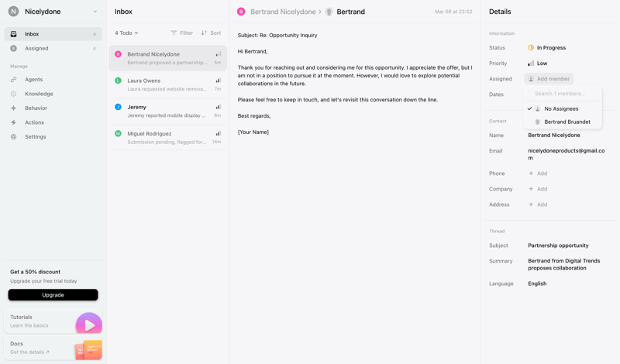
Task: Click the Tutorials play button
Action: click(89, 325)
